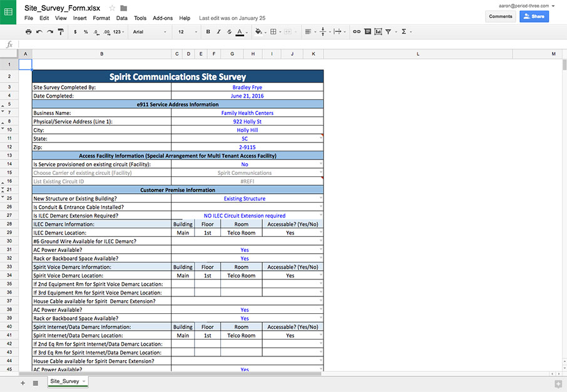Image resolution: width=567 pixels, height=392 pixels.
Task: Format as percent with the % icon
Action: point(86,32)
